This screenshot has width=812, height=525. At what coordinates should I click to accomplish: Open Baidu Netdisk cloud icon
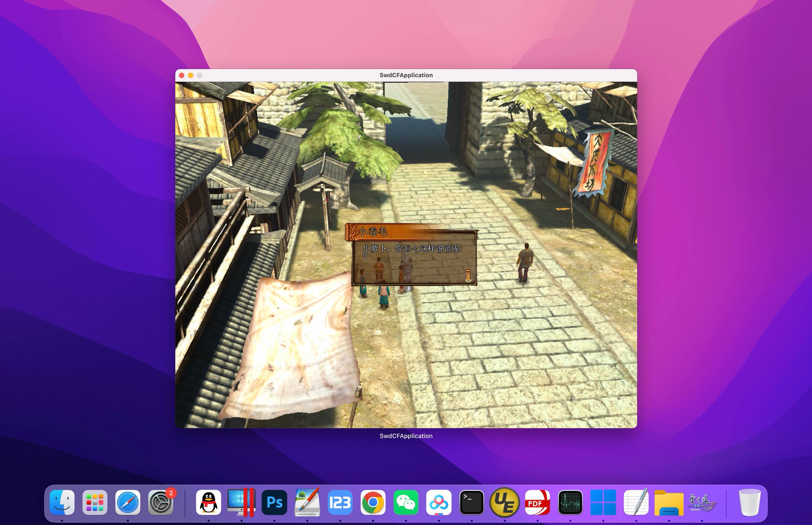(439, 502)
